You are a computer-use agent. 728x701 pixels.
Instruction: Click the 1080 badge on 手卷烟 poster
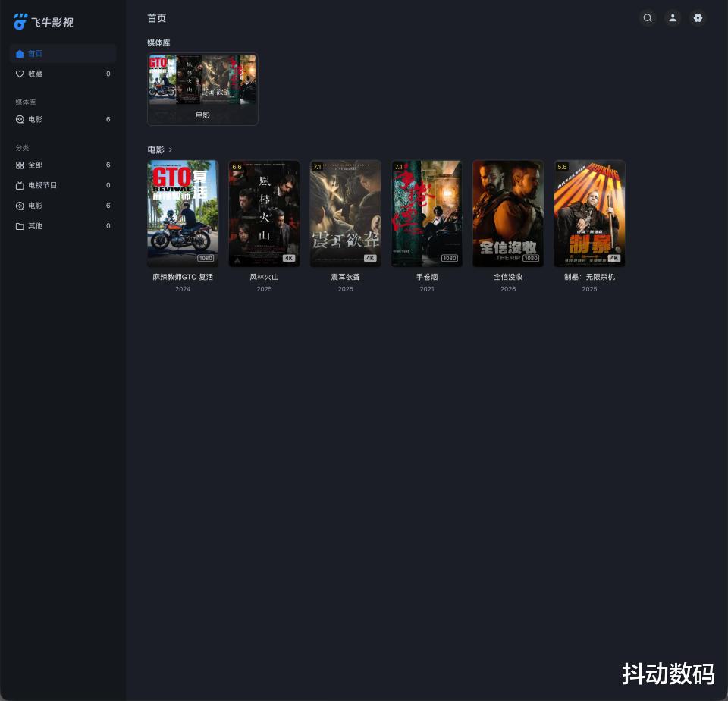[450, 258]
